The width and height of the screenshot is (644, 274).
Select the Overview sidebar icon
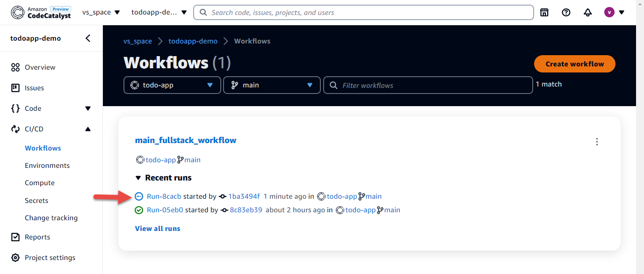tap(15, 67)
